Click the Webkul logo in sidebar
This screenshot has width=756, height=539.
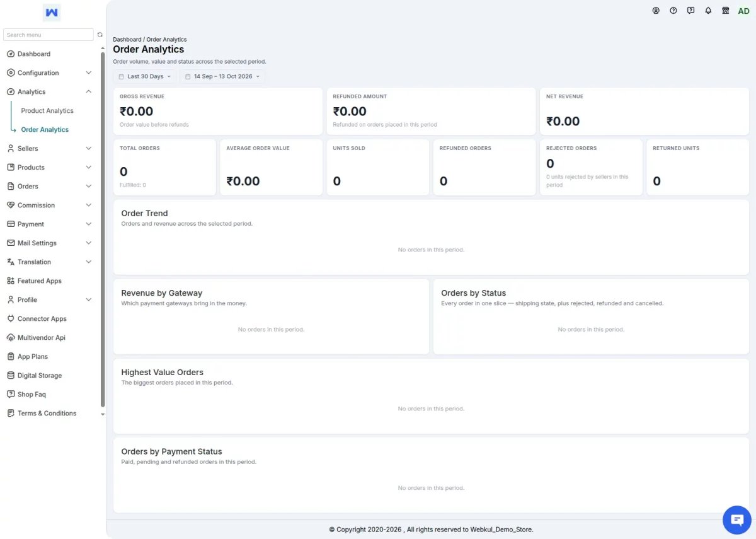(52, 12)
